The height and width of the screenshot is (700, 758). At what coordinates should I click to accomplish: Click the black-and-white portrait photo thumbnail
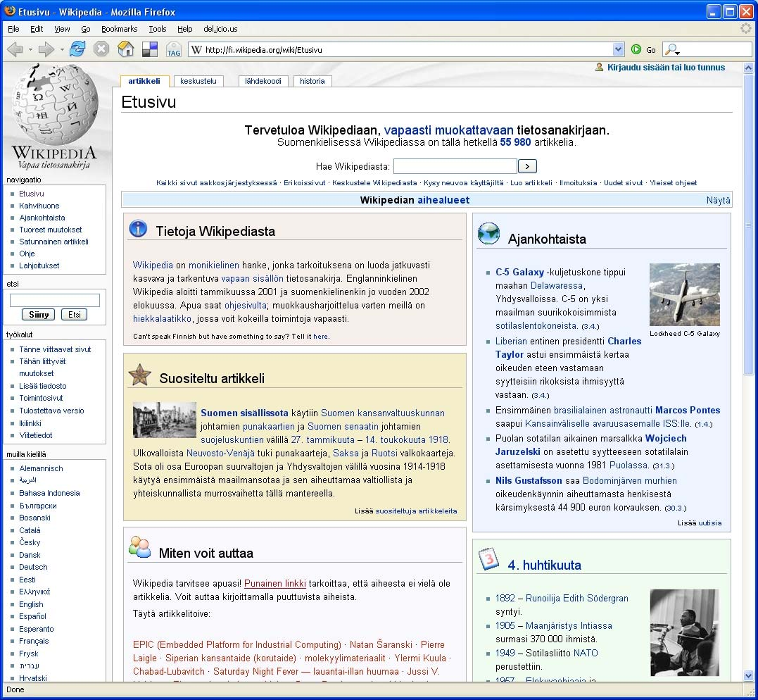point(684,632)
